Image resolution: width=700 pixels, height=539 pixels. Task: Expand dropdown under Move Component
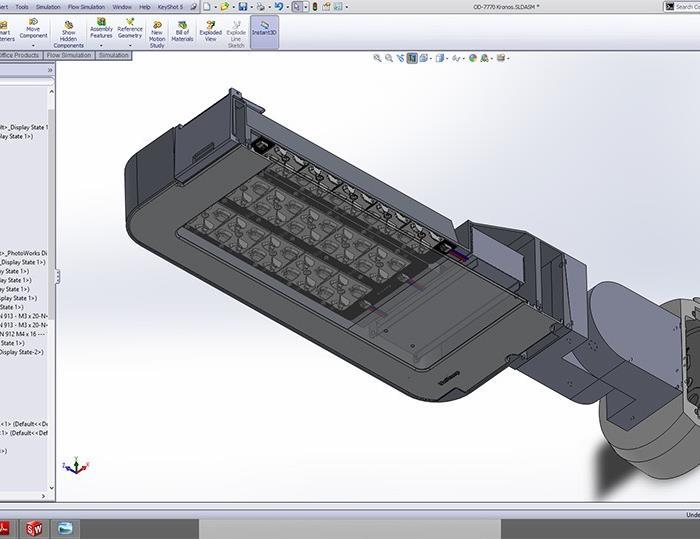click(x=33, y=45)
